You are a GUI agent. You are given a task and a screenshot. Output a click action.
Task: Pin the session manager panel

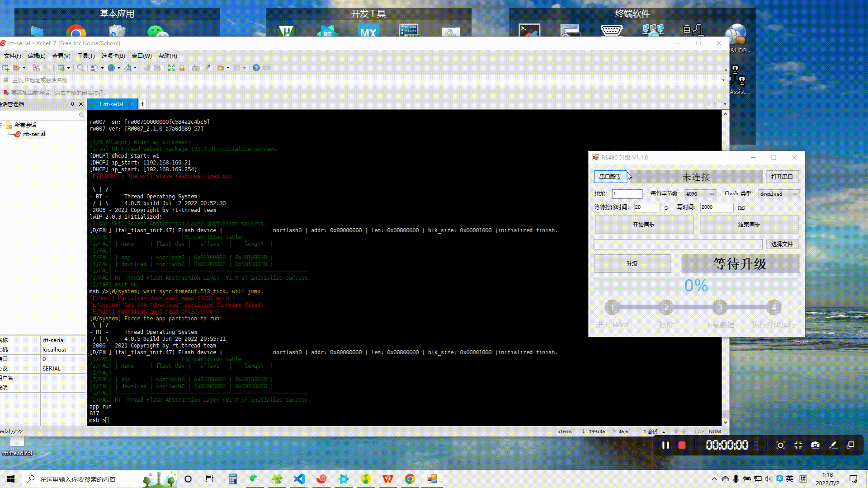tap(72, 104)
